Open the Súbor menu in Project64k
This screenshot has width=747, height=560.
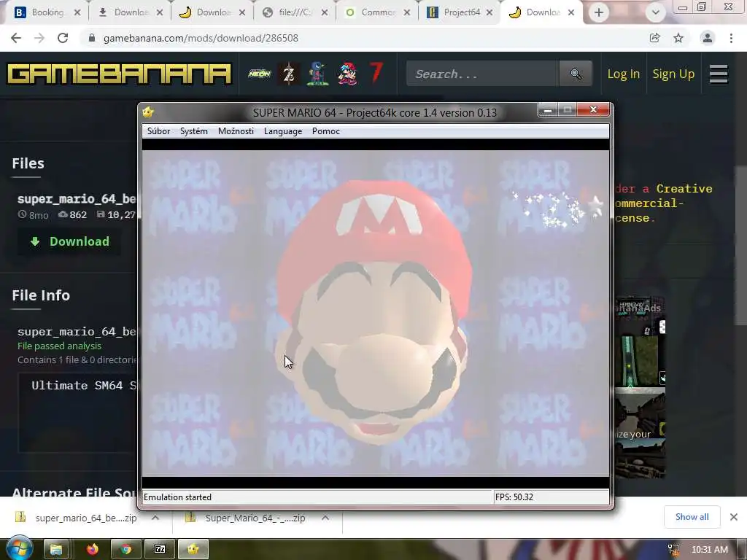coord(158,131)
